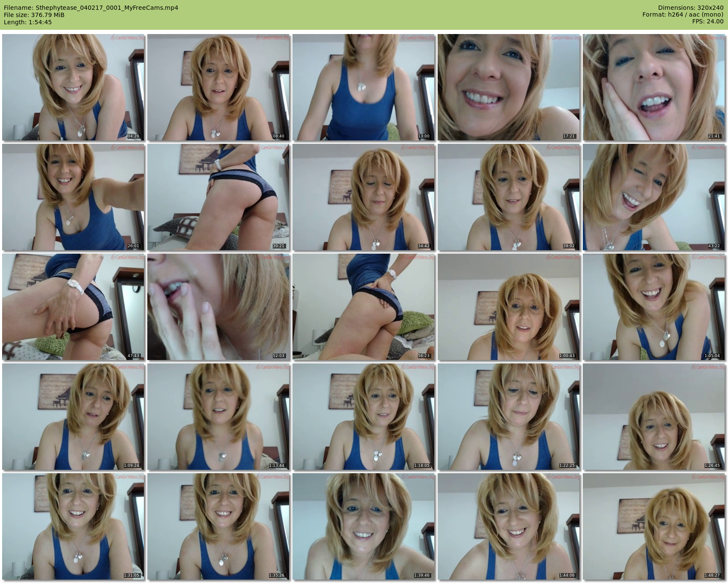
Task: Click the last thumbnail, stamped 1:48:27
Action: (x=654, y=526)
